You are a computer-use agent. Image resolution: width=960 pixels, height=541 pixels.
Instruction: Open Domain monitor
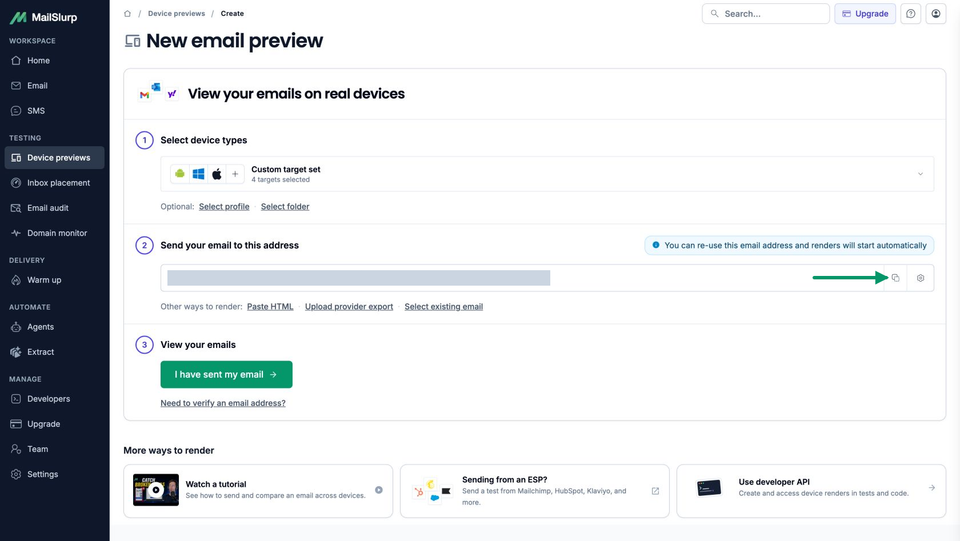tap(54, 233)
